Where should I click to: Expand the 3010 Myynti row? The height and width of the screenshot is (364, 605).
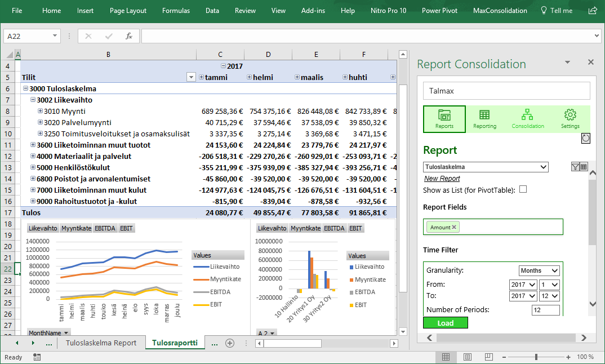tap(41, 111)
